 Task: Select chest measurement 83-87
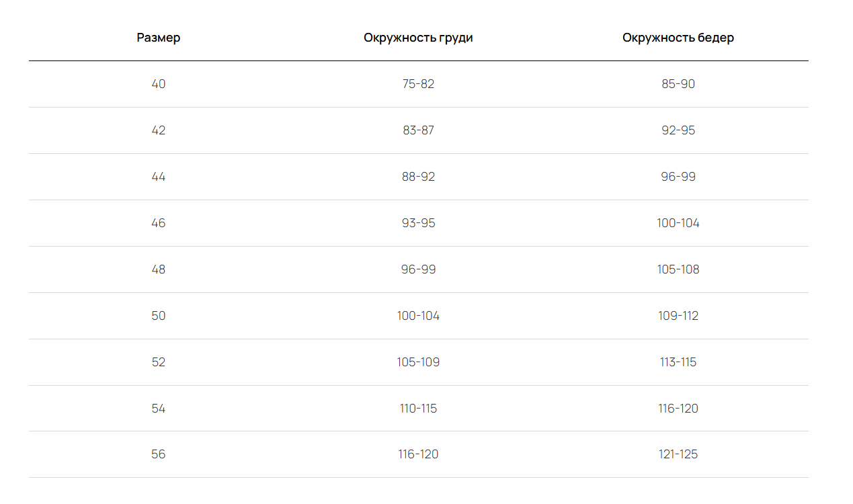[418, 130]
